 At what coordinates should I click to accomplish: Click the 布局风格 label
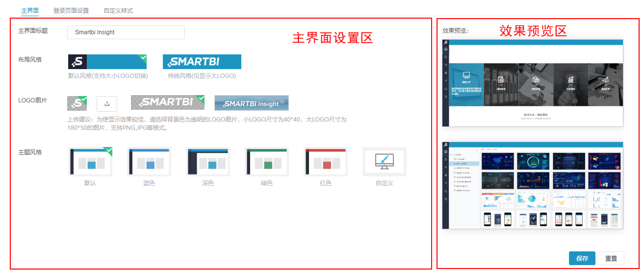point(30,59)
